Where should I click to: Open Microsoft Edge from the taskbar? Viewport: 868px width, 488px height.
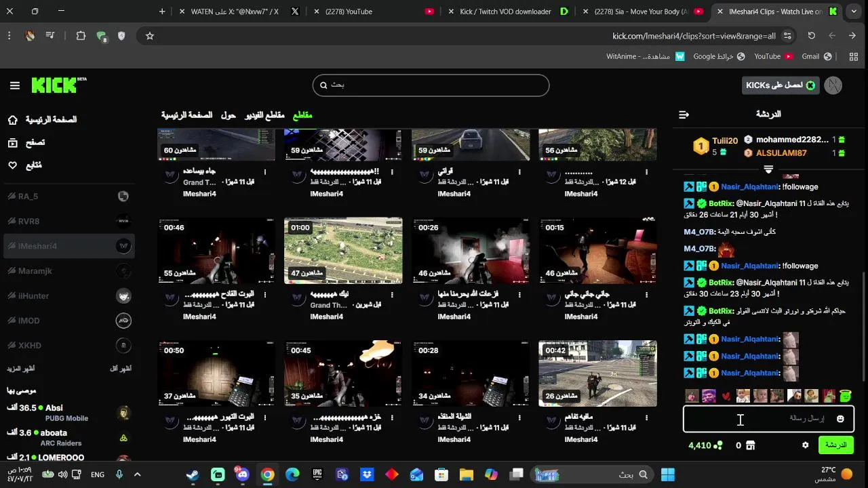(x=292, y=474)
